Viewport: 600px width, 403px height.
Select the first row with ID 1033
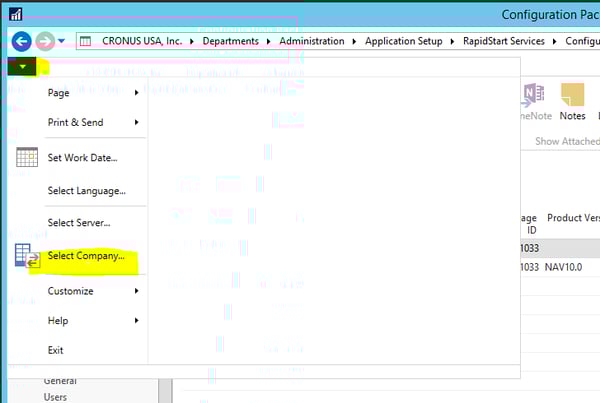point(560,248)
